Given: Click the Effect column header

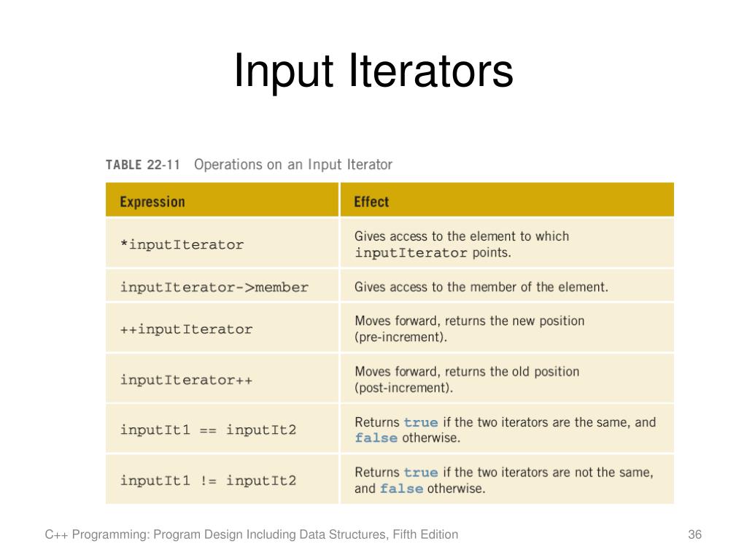Looking at the screenshot, I should pos(371,202).
